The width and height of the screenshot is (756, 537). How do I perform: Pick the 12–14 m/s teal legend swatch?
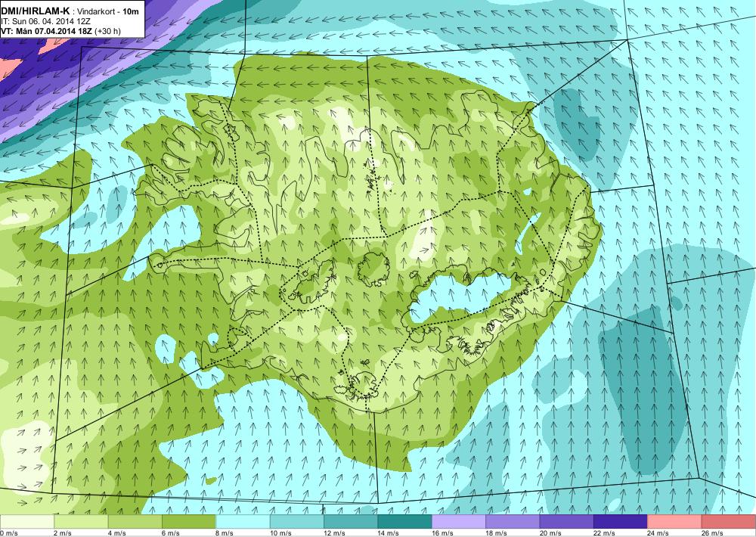point(351,522)
